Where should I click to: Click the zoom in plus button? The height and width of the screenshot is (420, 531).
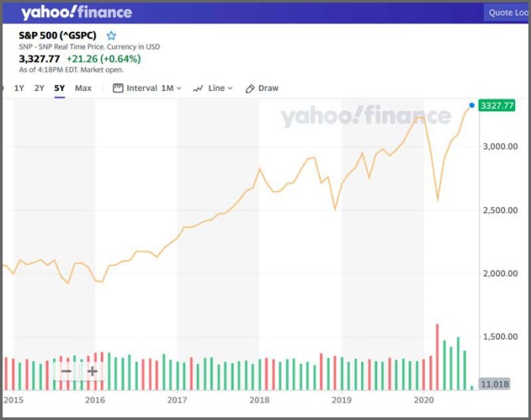click(x=92, y=371)
